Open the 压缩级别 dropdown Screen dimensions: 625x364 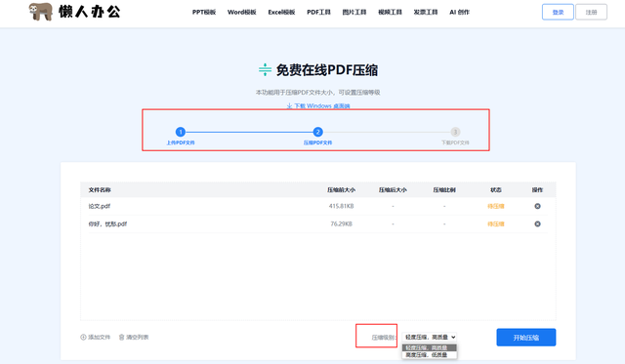[430, 337]
